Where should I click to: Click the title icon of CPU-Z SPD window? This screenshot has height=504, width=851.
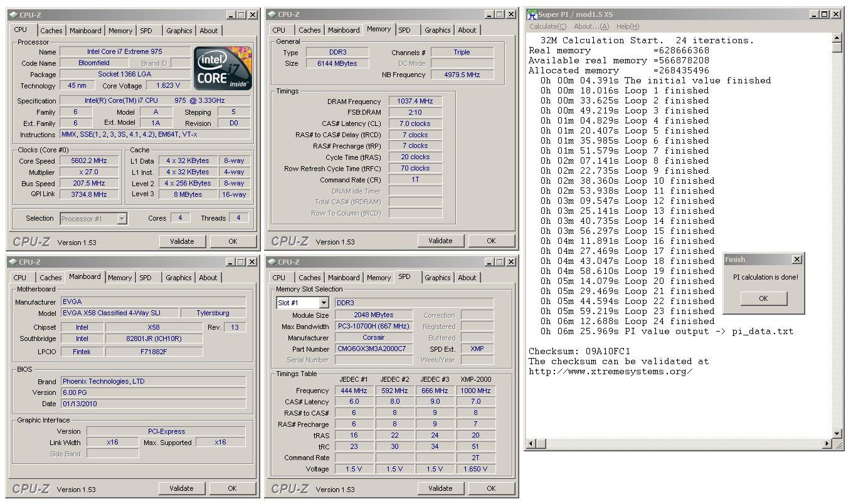click(272, 261)
